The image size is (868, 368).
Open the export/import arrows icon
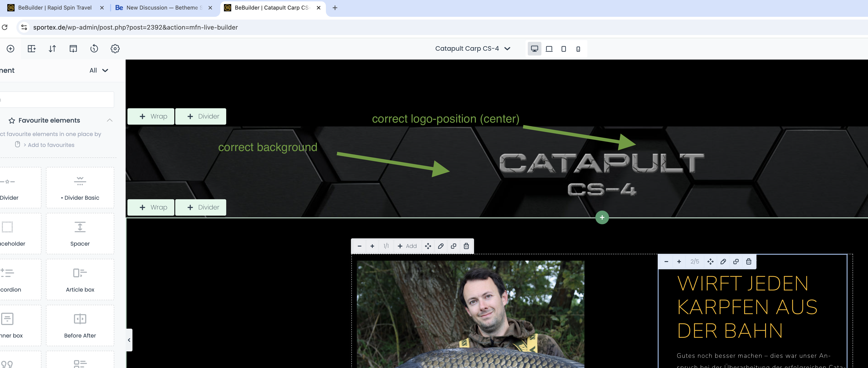[x=52, y=48]
